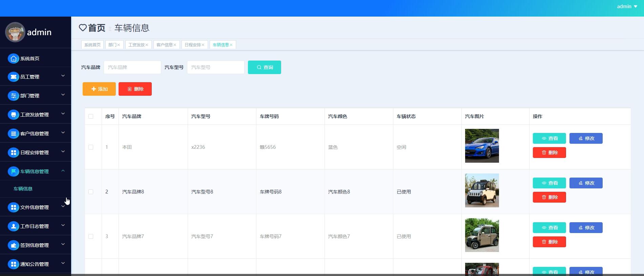
Task: Close the 部门 tab with its x
Action: (119, 45)
